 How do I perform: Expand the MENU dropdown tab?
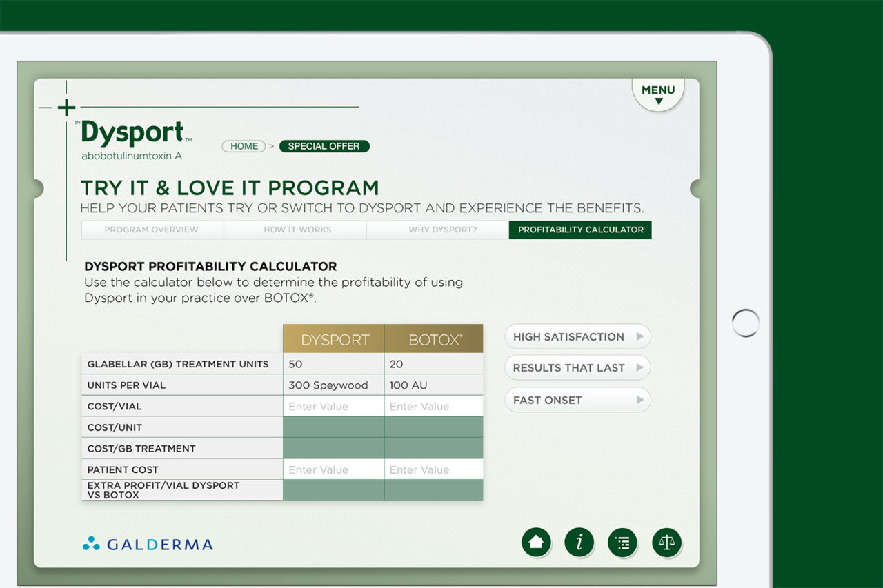(x=658, y=94)
